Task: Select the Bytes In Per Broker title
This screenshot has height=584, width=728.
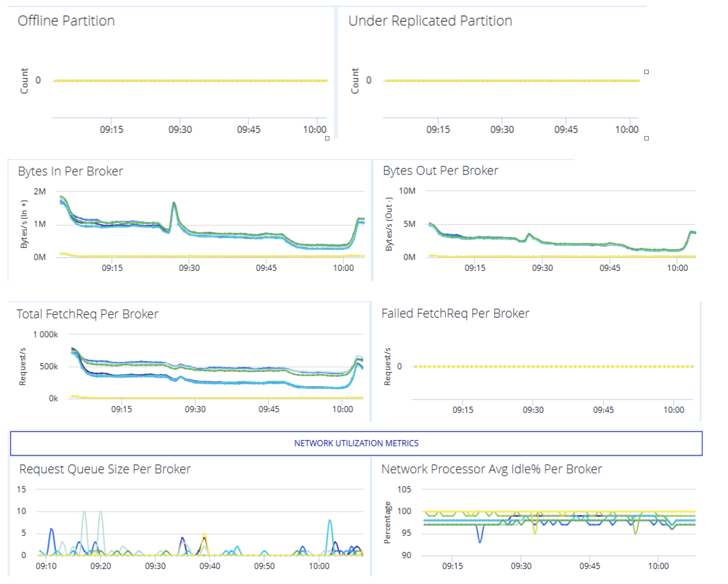Action: tap(70, 171)
